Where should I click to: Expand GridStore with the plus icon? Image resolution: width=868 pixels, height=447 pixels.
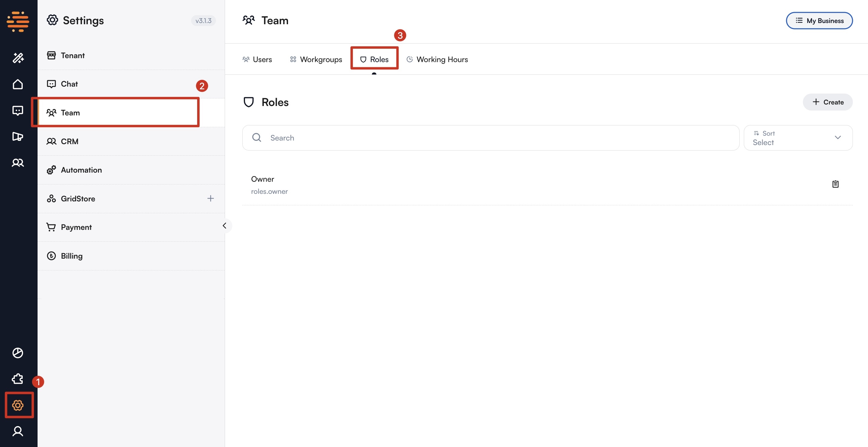tap(210, 198)
